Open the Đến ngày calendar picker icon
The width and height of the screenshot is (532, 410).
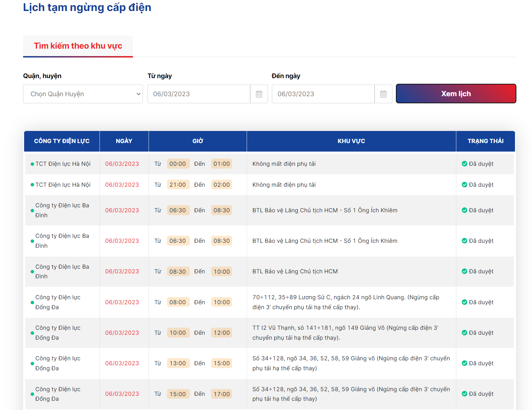point(383,94)
